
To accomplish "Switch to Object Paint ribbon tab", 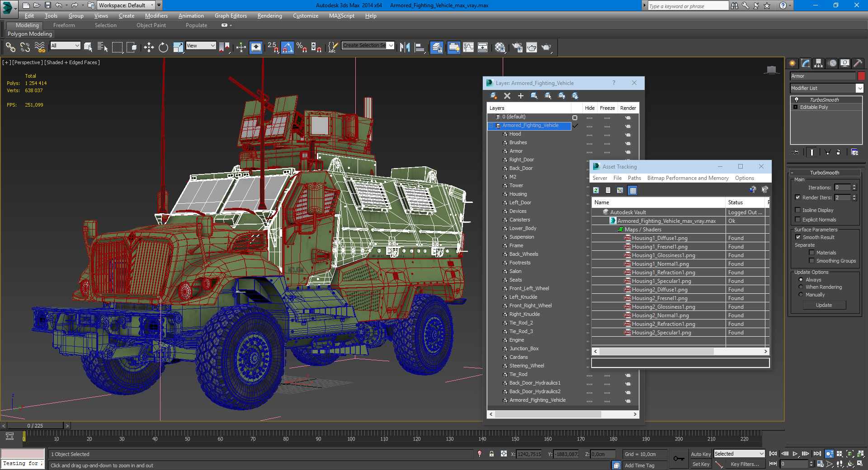I will click(151, 25).
